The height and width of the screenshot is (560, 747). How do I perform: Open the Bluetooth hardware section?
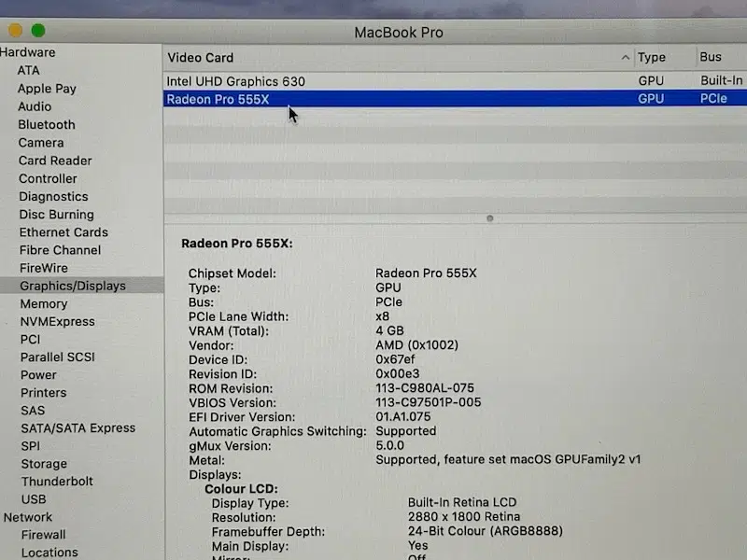pos(47,124)
